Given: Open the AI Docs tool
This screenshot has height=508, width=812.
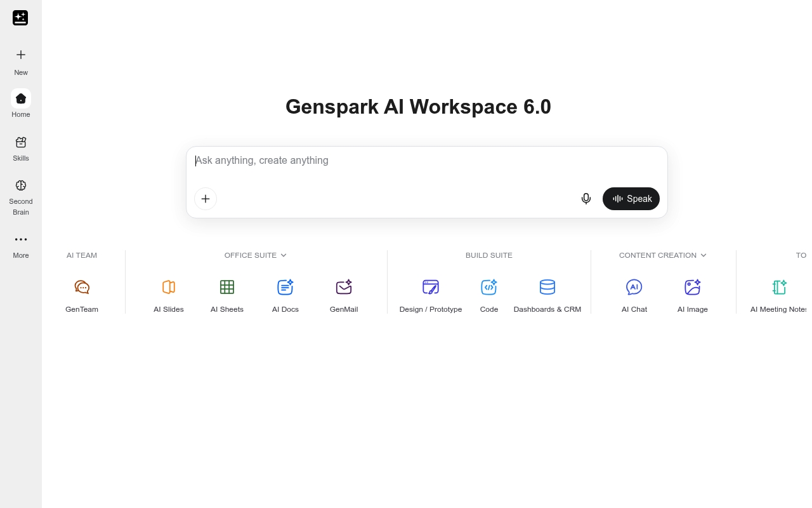Looking at the screenshot, I should 285,296.
